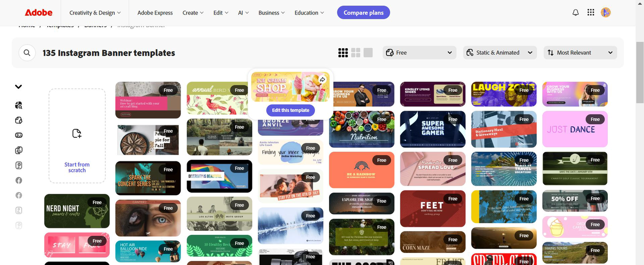Open the Most Relevant sort dropdown
Screen dimensions: 644x265
click(581, 53)
